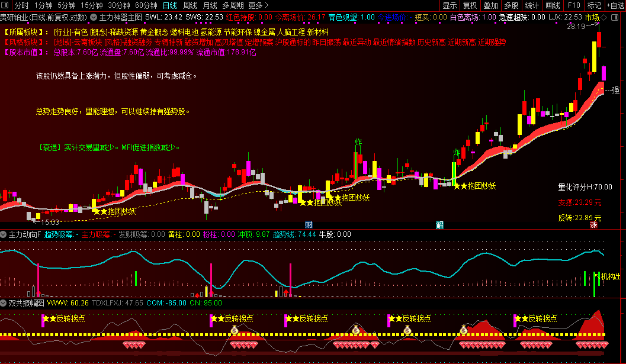Click the 显示 button
The image size is (626, 364).
coord(450,5)
